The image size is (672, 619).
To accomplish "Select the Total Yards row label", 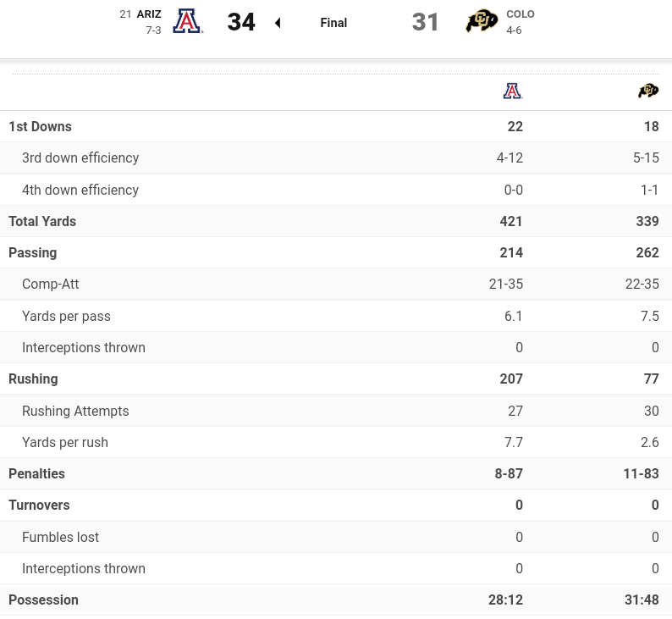I will pyautogui.click(x=42, y=221).
